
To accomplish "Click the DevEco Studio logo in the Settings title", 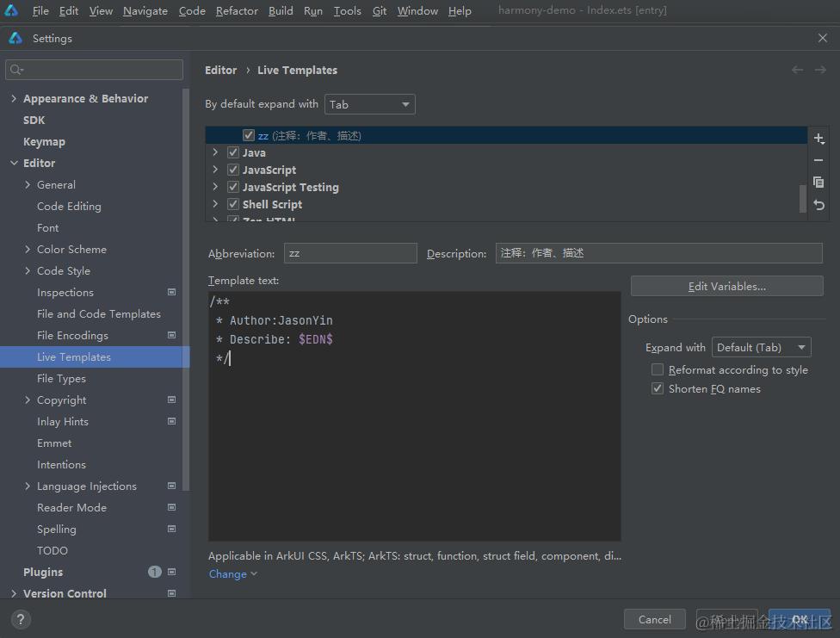I will [x=15, y=38].
